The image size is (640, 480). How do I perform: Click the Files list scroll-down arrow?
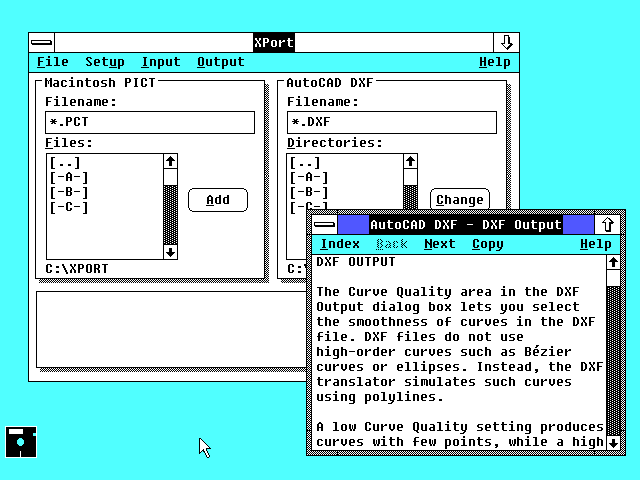171,252
